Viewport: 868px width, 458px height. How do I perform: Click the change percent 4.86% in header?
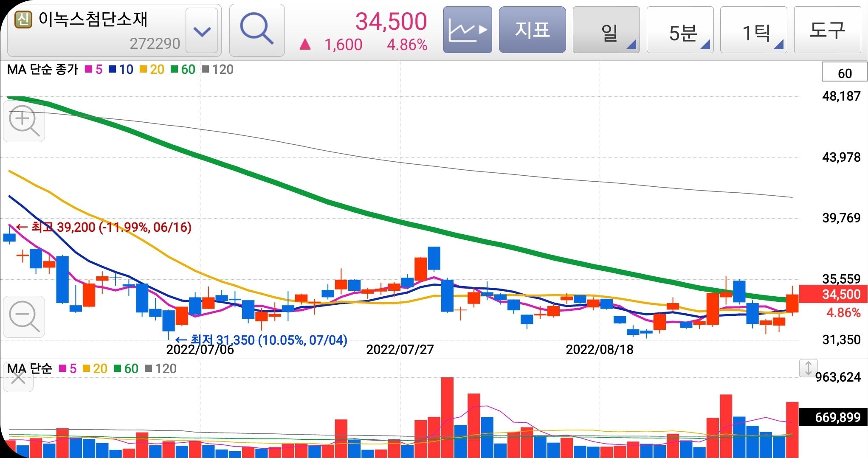pyautogui.click(x=407, y=45)
